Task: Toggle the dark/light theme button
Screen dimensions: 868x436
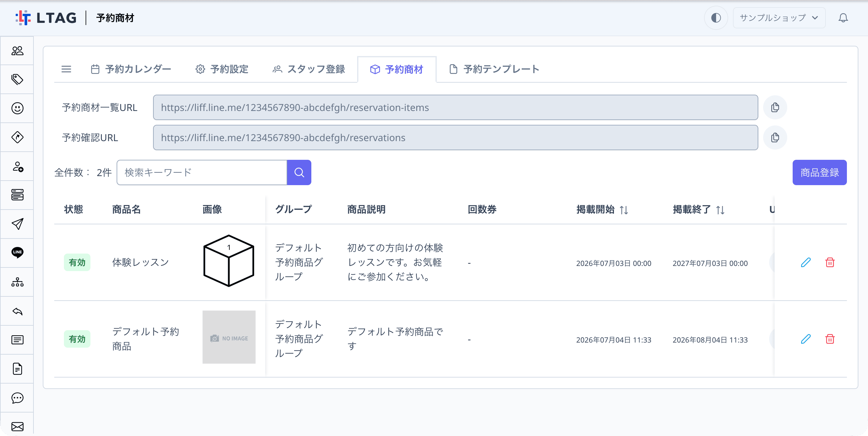Action: (716, 18)
